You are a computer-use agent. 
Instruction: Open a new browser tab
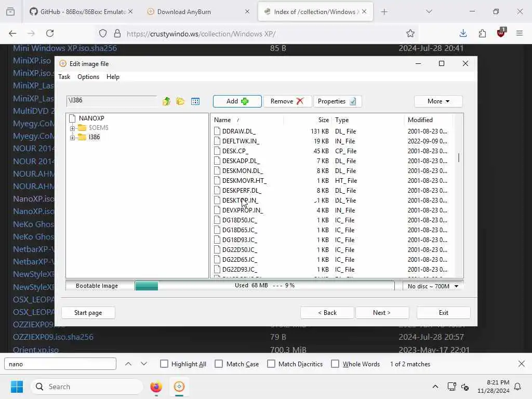[x=384, y=11]
